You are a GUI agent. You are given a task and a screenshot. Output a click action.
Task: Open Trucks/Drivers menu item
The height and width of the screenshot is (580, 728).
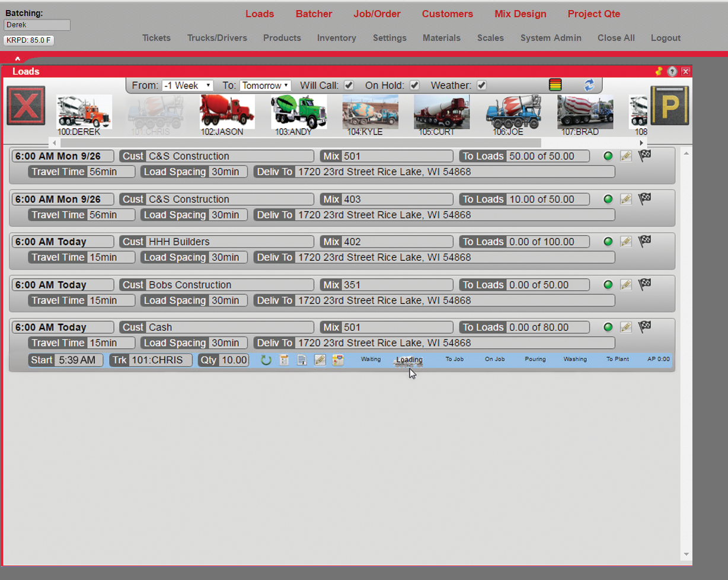pyautogui.click(x=217, y=37)
